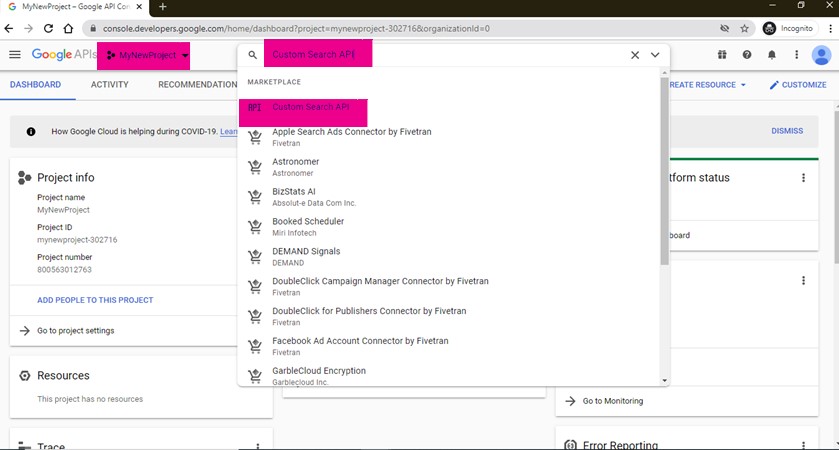Click in the Custom Search API search field
Screen dimensions: 839x450
(x=440, y=55)
